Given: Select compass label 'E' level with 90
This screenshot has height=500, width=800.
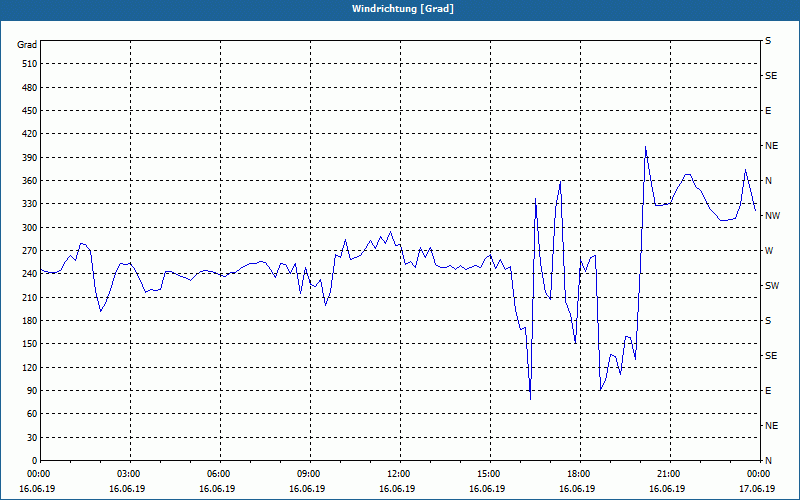Looking at the screenshot, I should pyautogui.click(x=768, y=391).
